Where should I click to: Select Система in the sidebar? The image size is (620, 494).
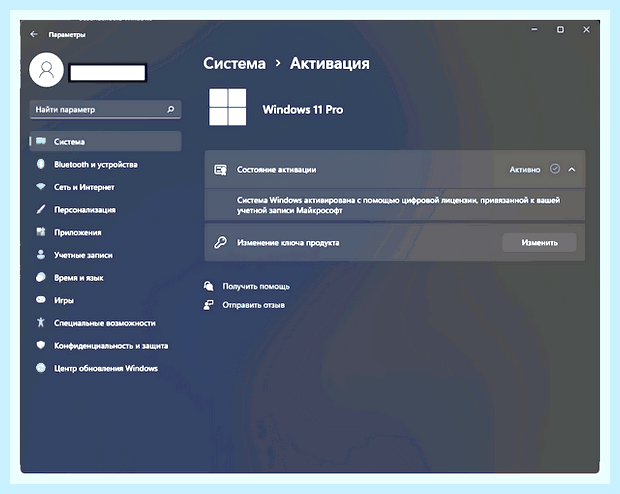click(x=106, y=141)
